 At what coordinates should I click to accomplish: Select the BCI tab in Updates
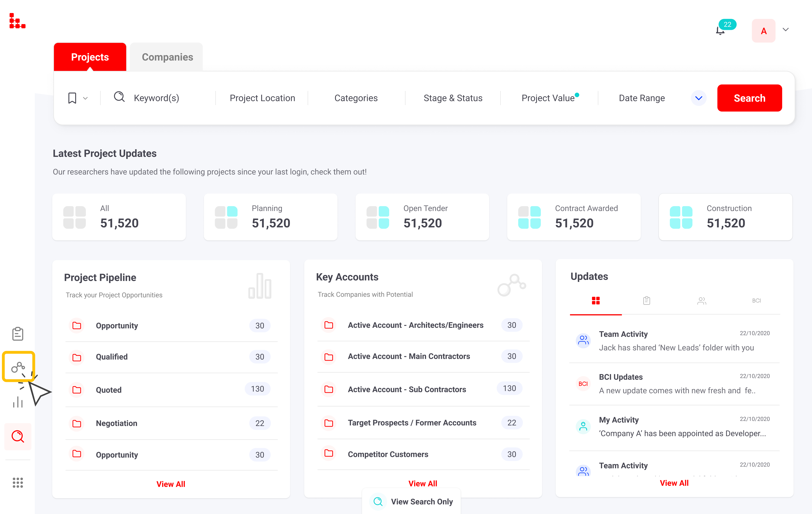(756, 301)
